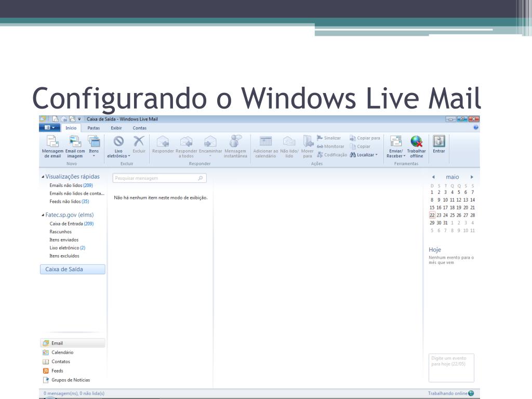This screenshot has height=399, width=532.
Task: Click the Responder icon
Action: (x=163, y=141)
